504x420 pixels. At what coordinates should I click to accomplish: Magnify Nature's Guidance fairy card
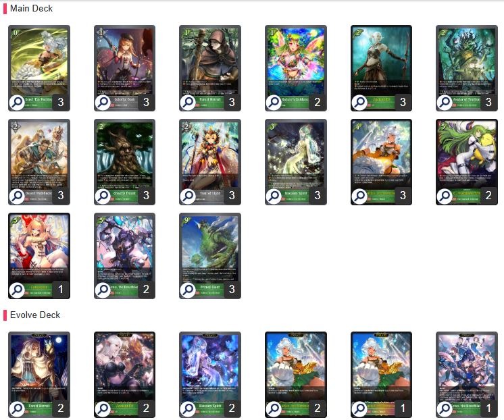274,102
